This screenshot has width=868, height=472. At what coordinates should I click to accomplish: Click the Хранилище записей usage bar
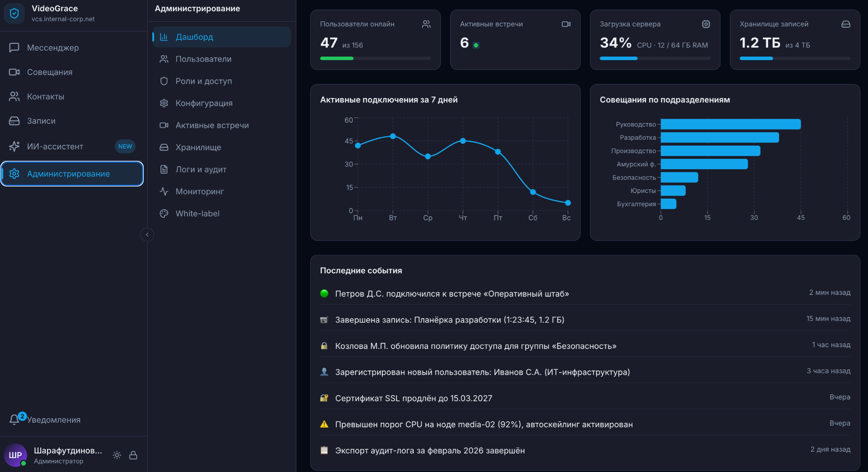(795, 58)
